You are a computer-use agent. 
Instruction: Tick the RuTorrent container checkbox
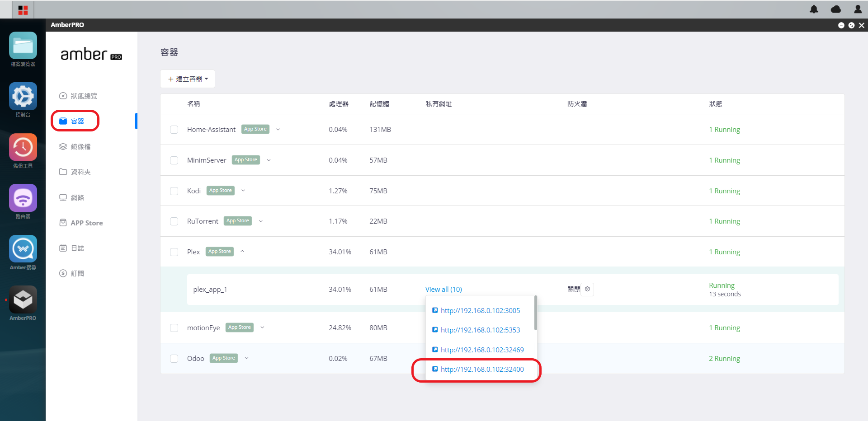click(x=174, y=221)
